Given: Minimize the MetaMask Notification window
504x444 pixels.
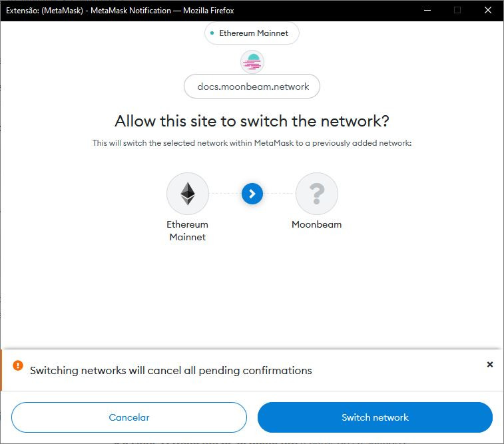Looking at the screenshot, I should 427,10.
